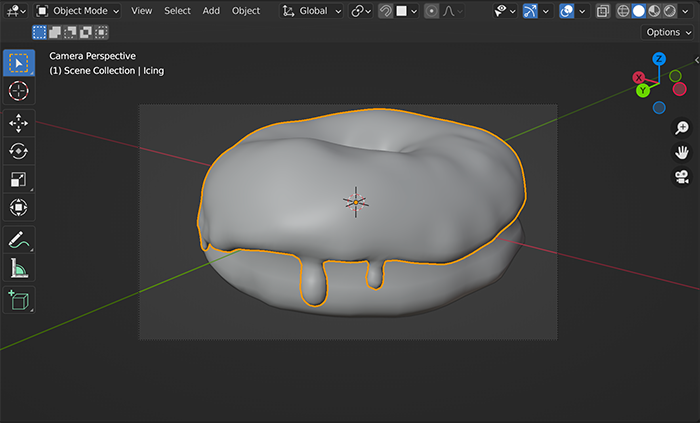Toggle X-ray view mode

point(602,11)
